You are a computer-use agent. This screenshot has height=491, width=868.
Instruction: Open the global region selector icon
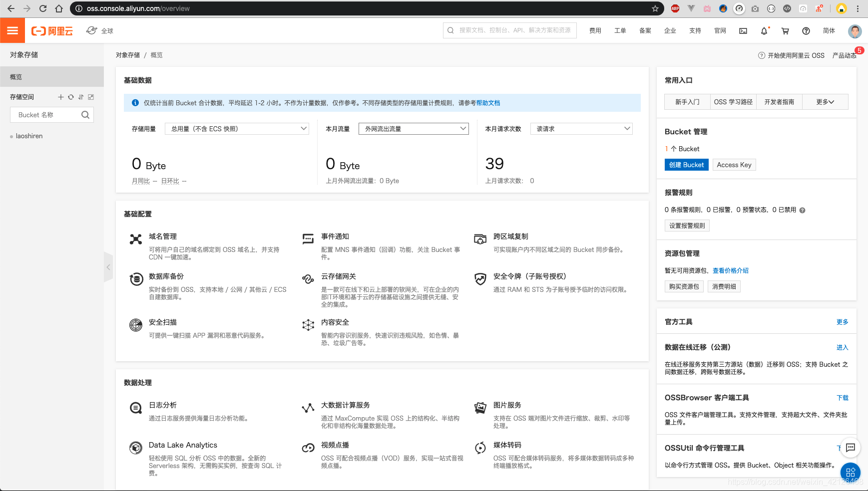point(92,30)
